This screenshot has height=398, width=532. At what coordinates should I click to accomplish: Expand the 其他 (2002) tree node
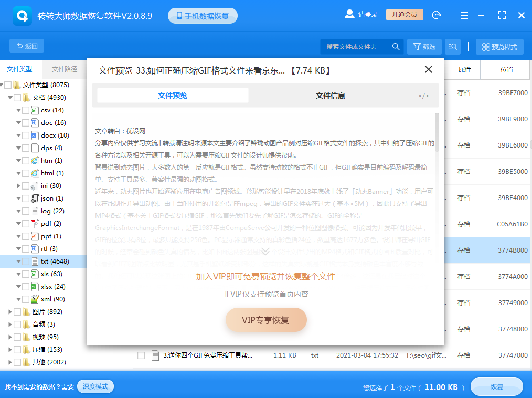pos(10,362)
